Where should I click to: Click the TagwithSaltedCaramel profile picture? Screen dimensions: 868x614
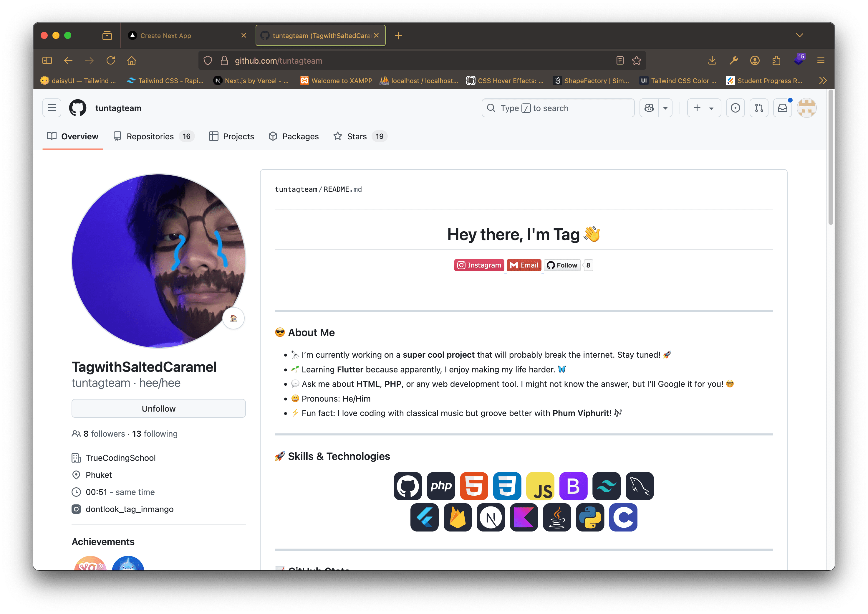pos(159,261)
